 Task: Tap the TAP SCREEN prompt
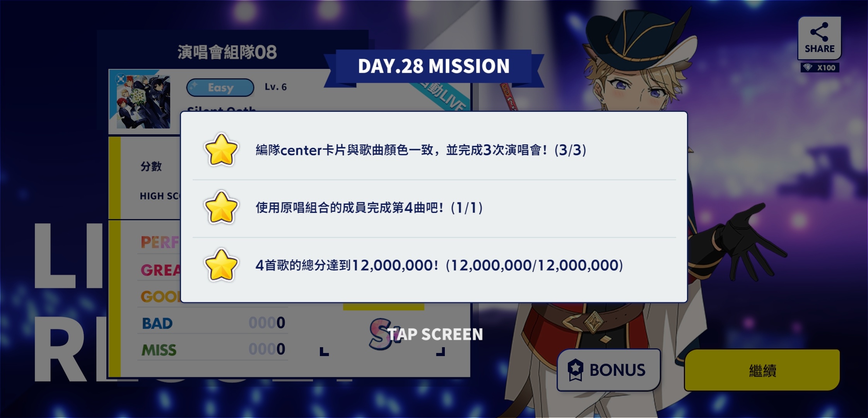coord(435,334)
